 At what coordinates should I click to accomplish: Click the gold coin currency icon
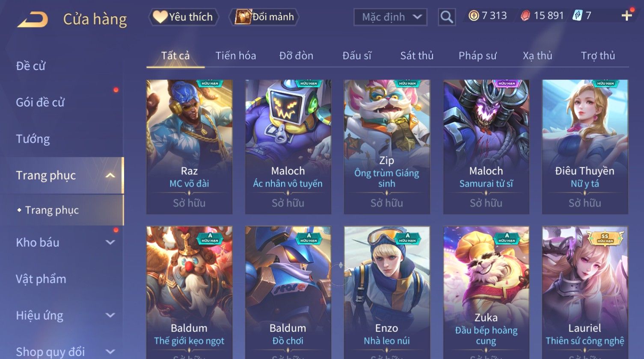coord(473,16)
